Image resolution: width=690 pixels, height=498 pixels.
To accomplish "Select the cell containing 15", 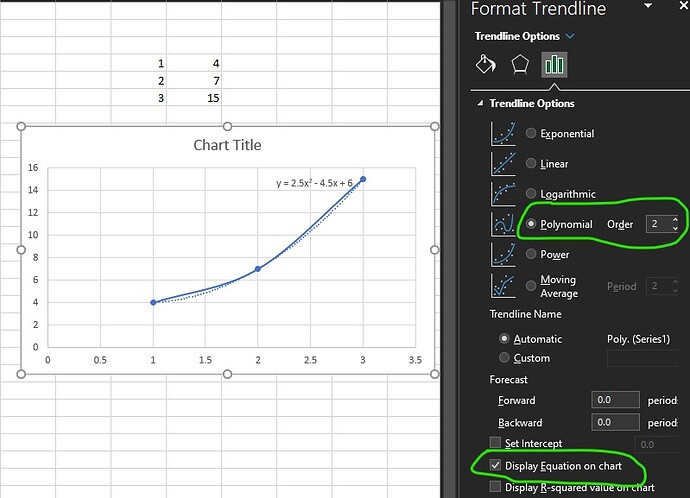I will pyautogui.click(x=194, y=98).
